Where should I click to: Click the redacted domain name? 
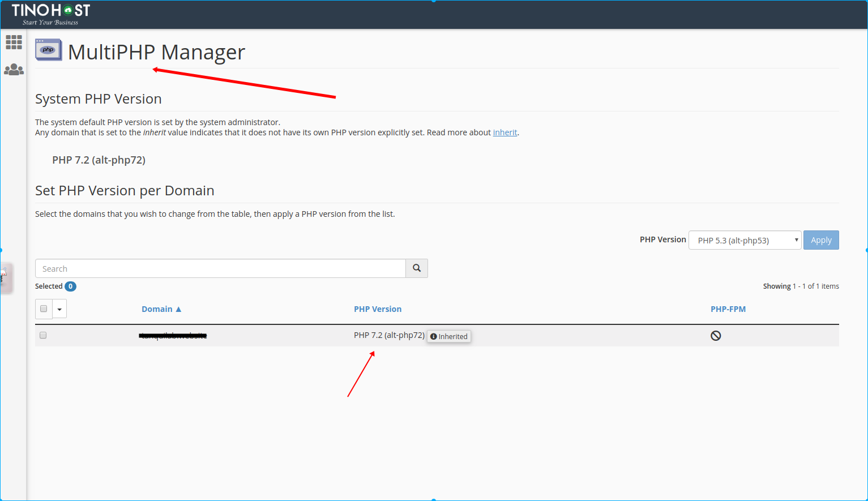(173, 336)
